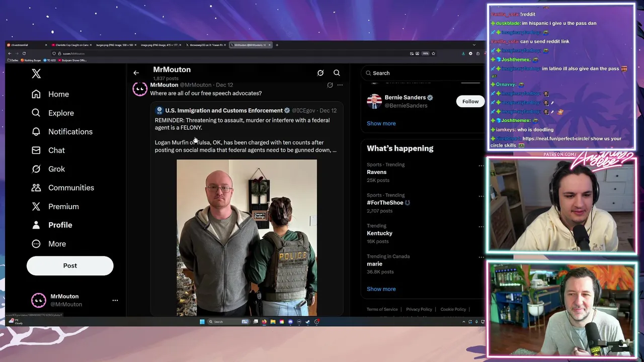Open Kentucky trend ellipsis options
644x362 pixels.
(481, 227)
